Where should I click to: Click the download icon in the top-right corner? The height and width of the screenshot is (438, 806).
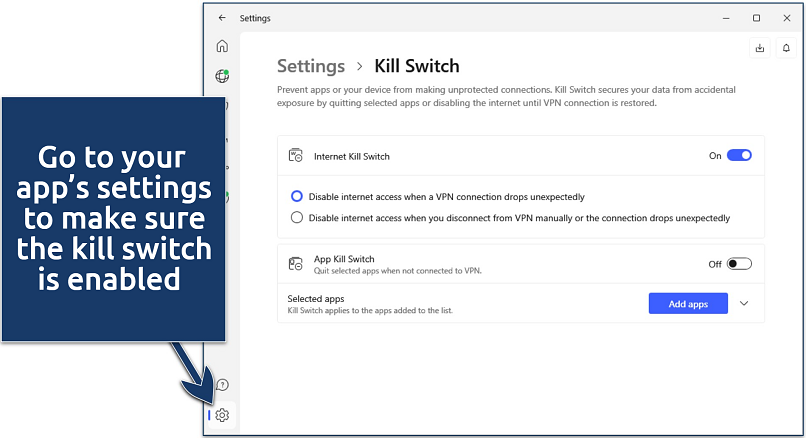pyautogui.click(x=760, y=48)
